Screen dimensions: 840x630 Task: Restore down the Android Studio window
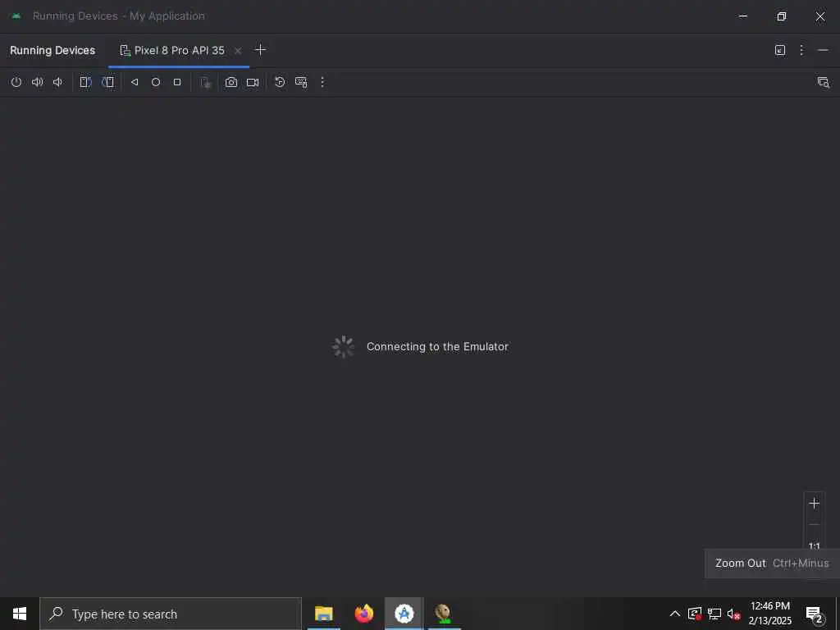click(x=782, y=16)
